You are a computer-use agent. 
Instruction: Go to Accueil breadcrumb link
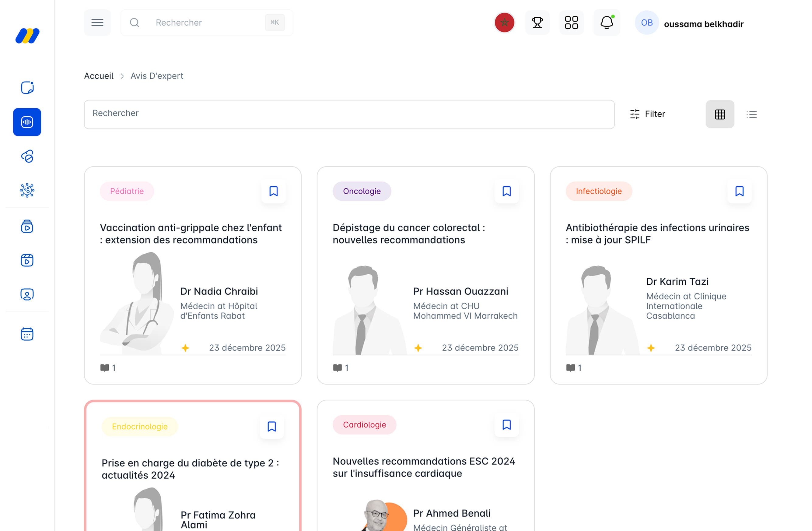point(99,76)
